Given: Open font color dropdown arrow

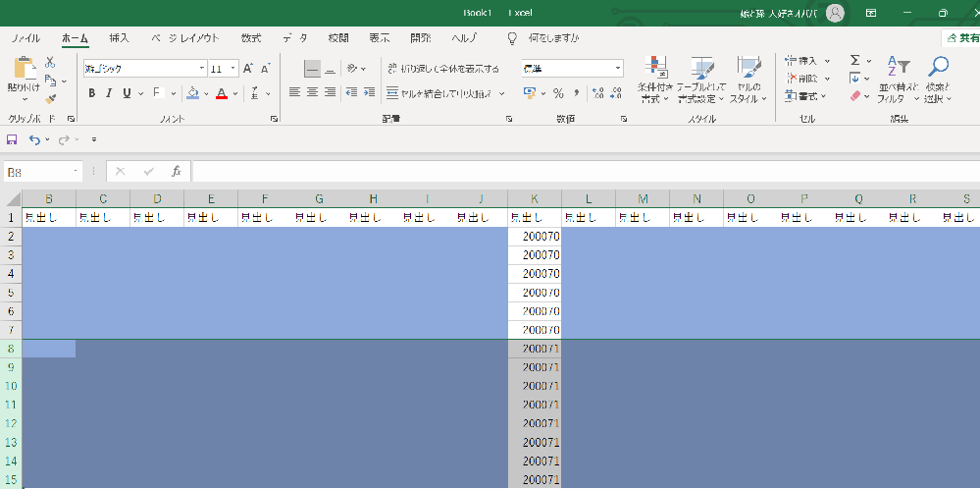Looking at the screenshot, I should [x=235, y=94].
